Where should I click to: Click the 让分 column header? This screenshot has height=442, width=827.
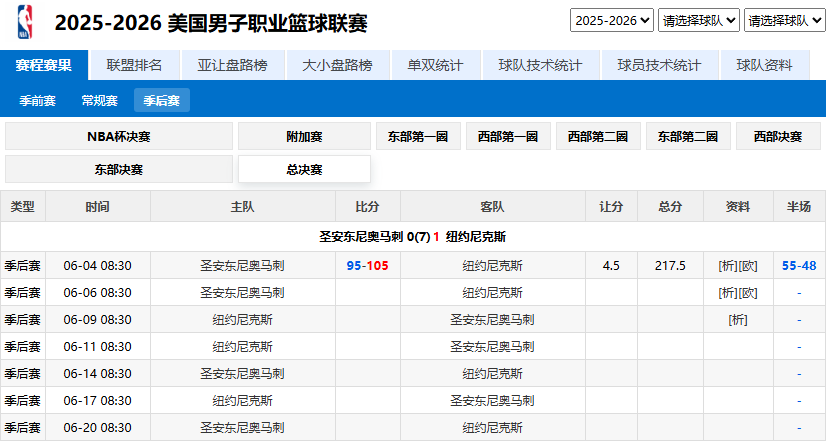coord(611,207)
